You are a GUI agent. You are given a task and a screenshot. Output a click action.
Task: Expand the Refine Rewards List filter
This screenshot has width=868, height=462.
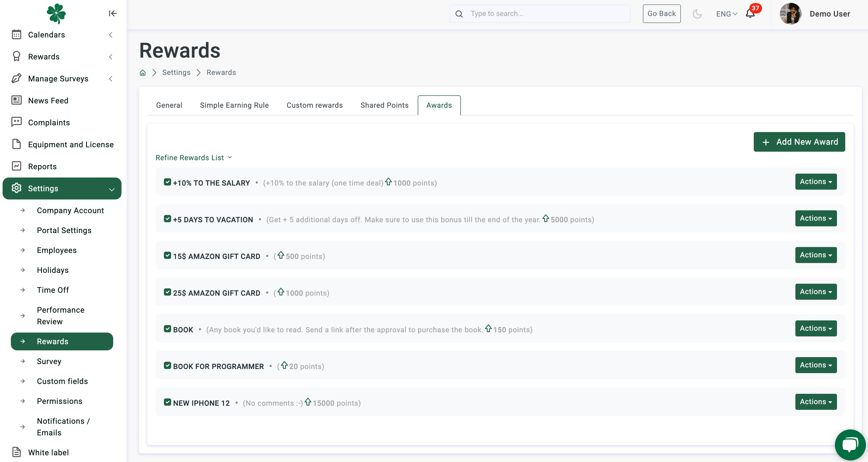[194, 158]
